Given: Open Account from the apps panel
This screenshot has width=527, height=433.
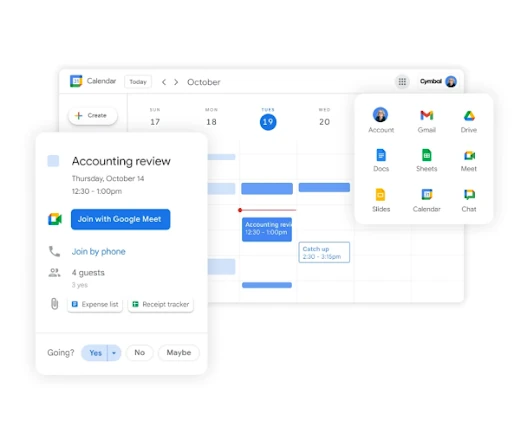Looking at the screenshot, I should point(381,120).
